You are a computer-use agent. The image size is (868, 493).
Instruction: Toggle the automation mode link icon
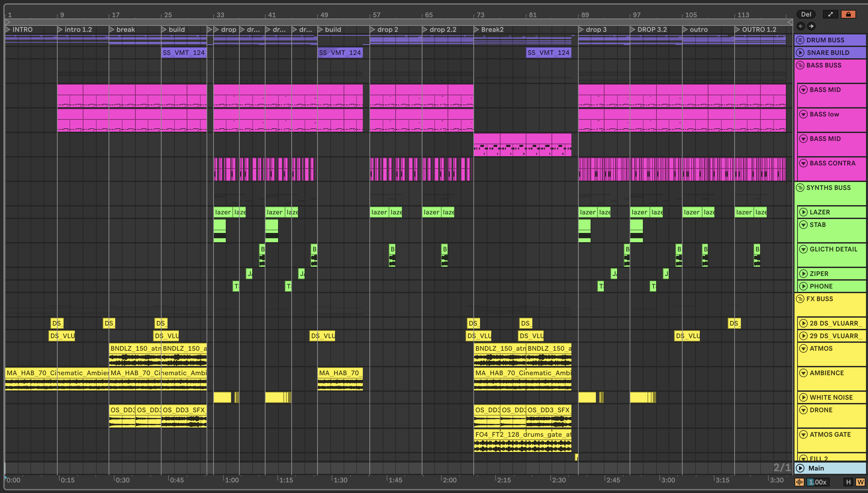[830, 14]
